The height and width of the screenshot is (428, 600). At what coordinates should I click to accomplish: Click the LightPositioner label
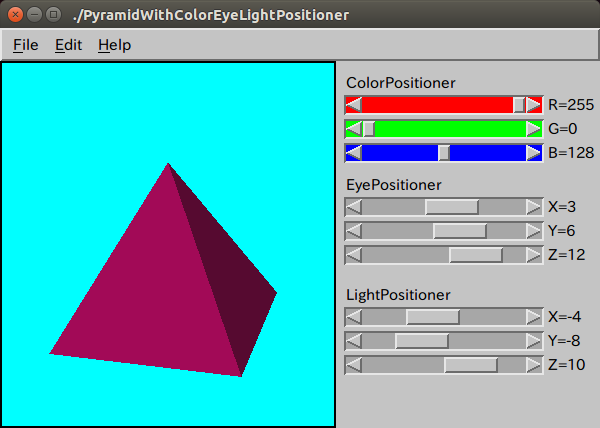[x=398, y=295]
